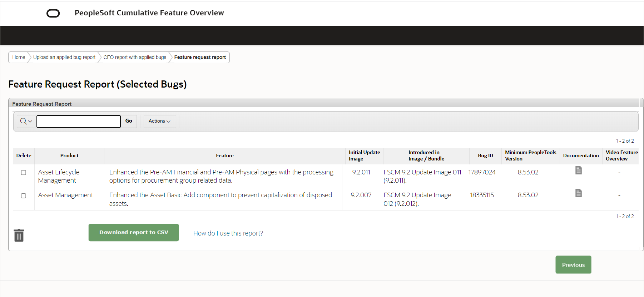
Task: Open the search magnifier column selector
Action: tap(26, 121)
